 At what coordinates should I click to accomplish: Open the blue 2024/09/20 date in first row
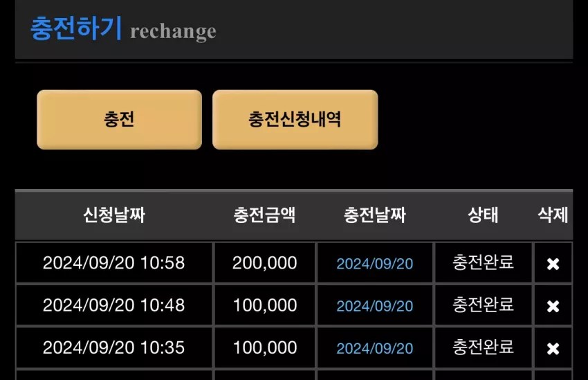(375, 264)
